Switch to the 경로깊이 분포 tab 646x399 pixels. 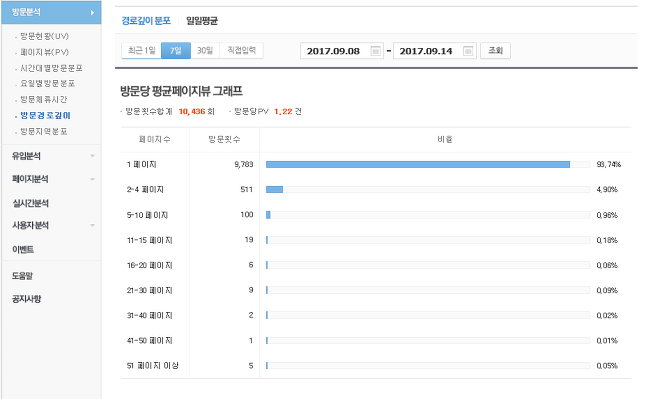point(146,21)
